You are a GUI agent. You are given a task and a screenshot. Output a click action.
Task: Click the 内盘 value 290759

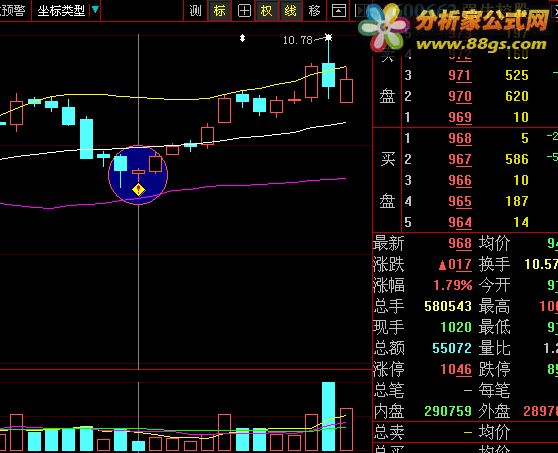pos(448,411)
